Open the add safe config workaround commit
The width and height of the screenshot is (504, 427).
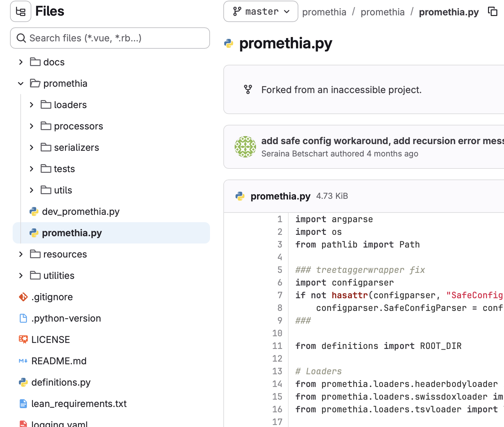[x=383, y=141]
